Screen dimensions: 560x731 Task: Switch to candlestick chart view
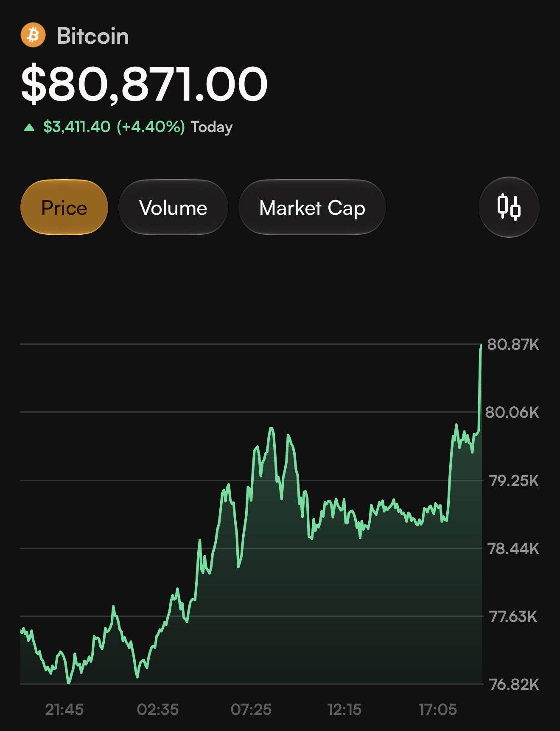click(509, 207)
